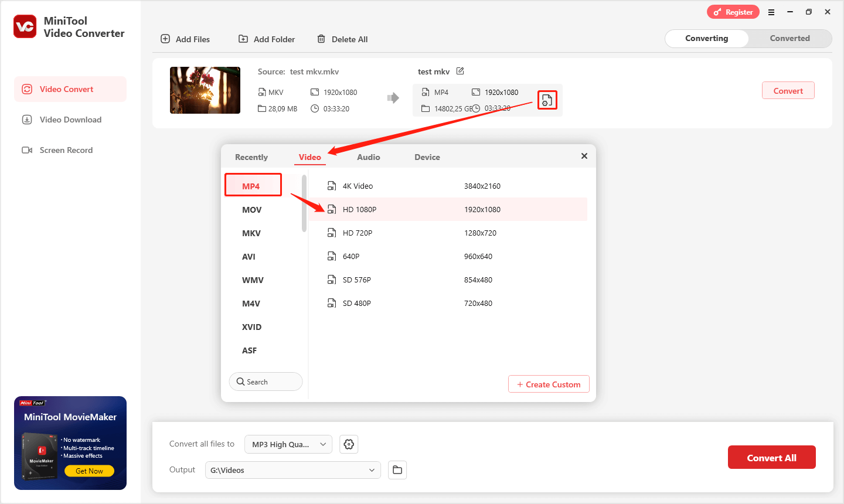Click the format list scrollbar
The height and width of the screenshot is (504, 844).
(x=304, y=203)
